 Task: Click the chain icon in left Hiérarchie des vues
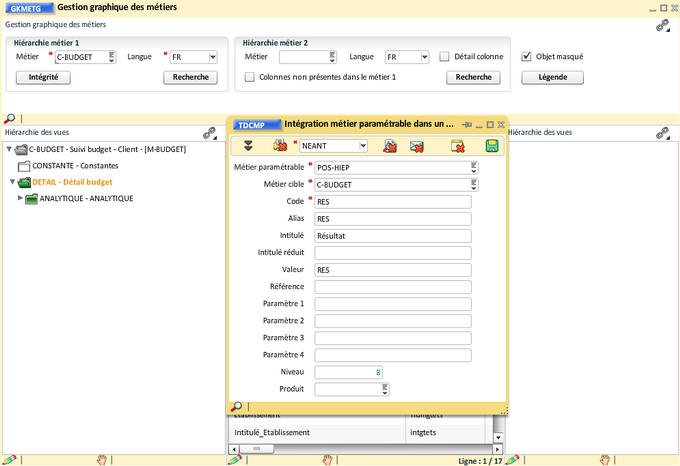(x=210, y=132)
